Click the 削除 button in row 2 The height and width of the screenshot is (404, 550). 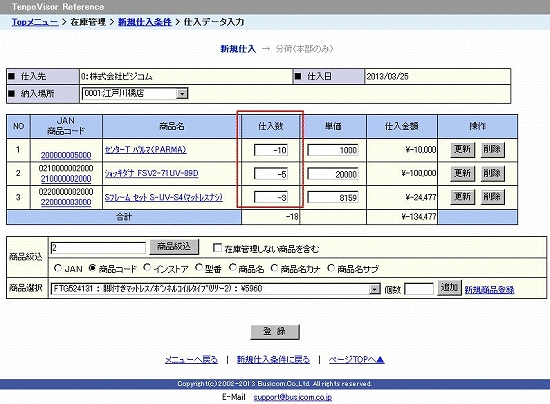492,174
